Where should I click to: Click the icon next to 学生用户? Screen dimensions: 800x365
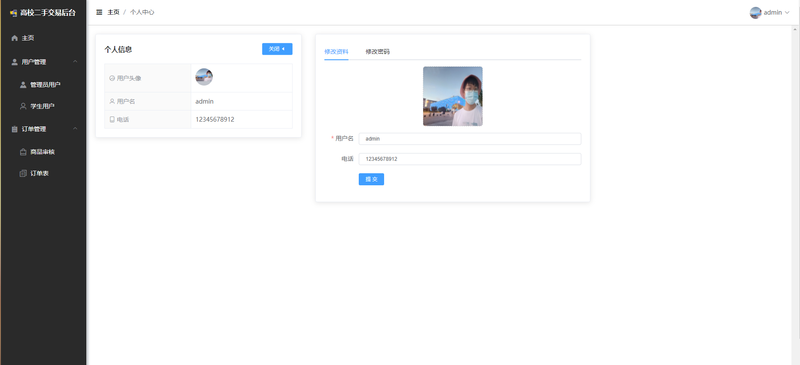click(23, 106)
